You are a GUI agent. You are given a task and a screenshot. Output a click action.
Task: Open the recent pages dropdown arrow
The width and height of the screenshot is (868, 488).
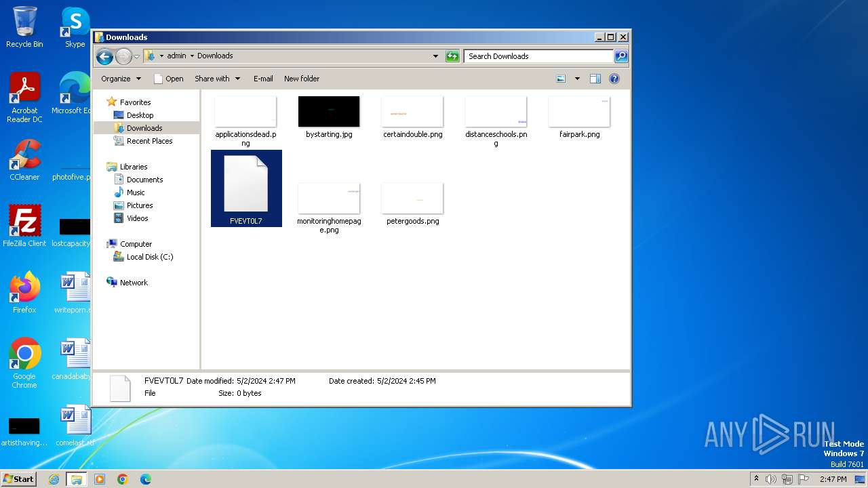click(136, 56)
